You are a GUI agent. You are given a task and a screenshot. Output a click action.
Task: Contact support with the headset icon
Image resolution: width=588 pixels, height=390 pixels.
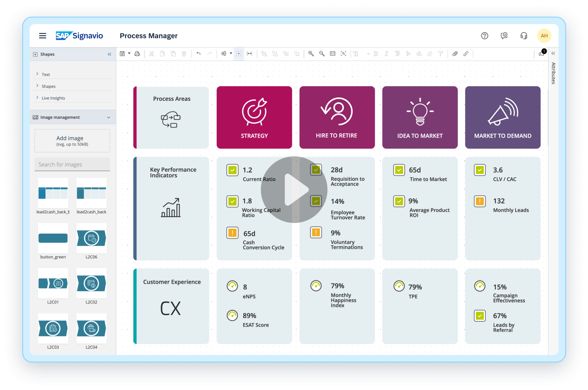click(523, 36)
